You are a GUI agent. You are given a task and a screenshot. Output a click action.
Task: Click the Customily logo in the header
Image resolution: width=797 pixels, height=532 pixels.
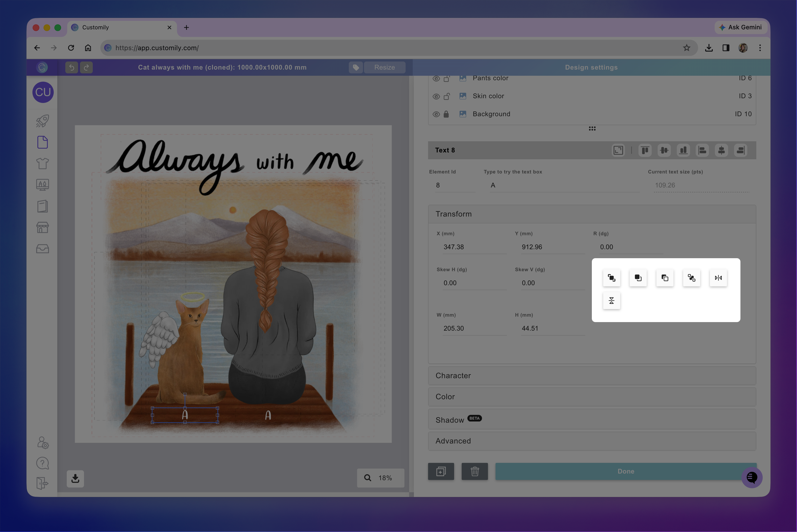[42, 67]
